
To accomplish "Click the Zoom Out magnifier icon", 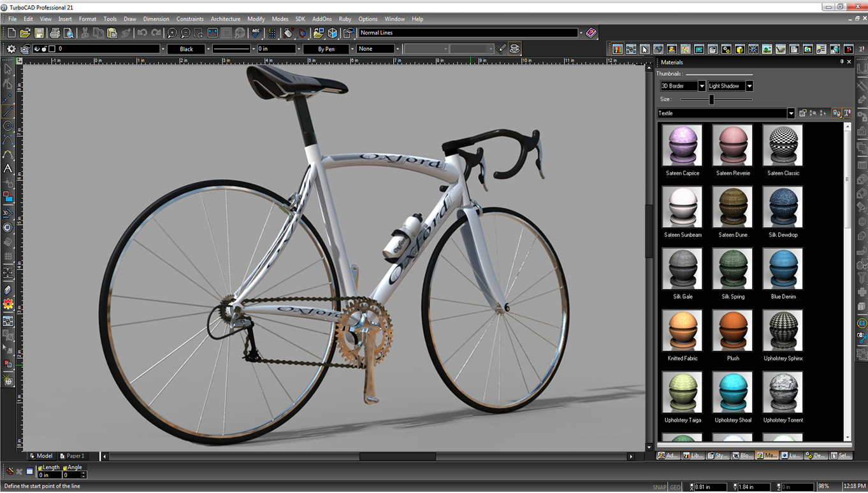I will [x=185, y=33].
